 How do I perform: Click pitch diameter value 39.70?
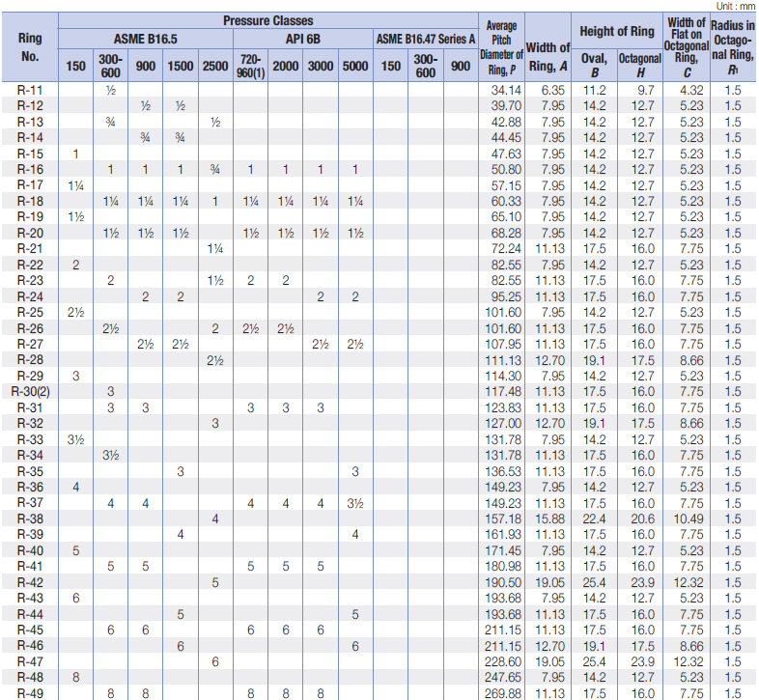(506, 105)
